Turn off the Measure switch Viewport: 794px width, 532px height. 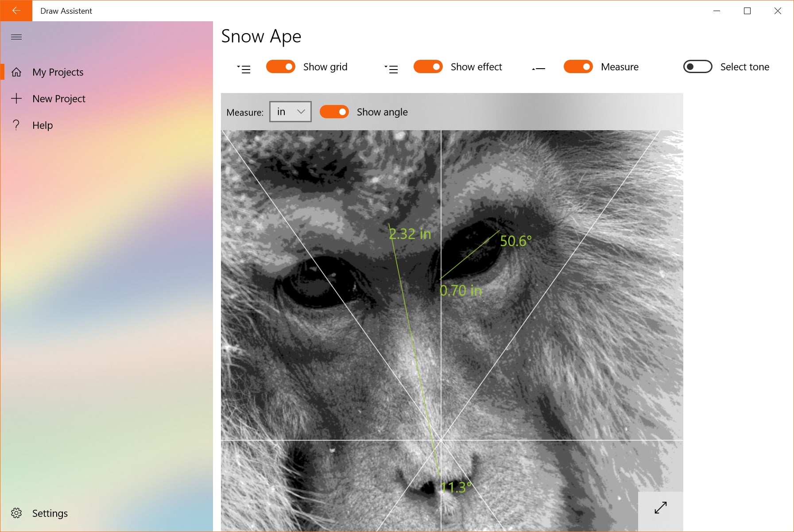click(x=578, y=67)
